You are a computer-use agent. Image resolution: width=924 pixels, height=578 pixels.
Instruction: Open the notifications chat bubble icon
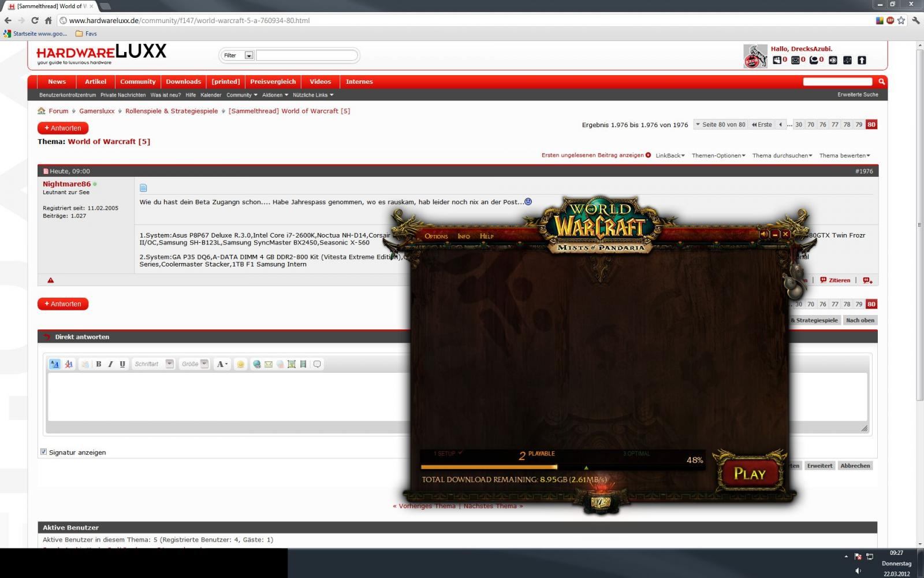click(814, 60)
